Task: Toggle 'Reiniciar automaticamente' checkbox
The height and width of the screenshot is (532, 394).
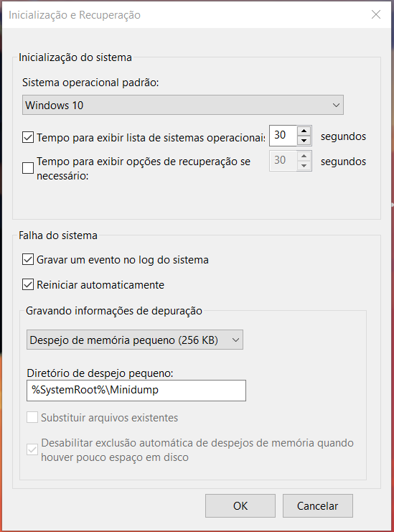Action: [x=28, y=284]
